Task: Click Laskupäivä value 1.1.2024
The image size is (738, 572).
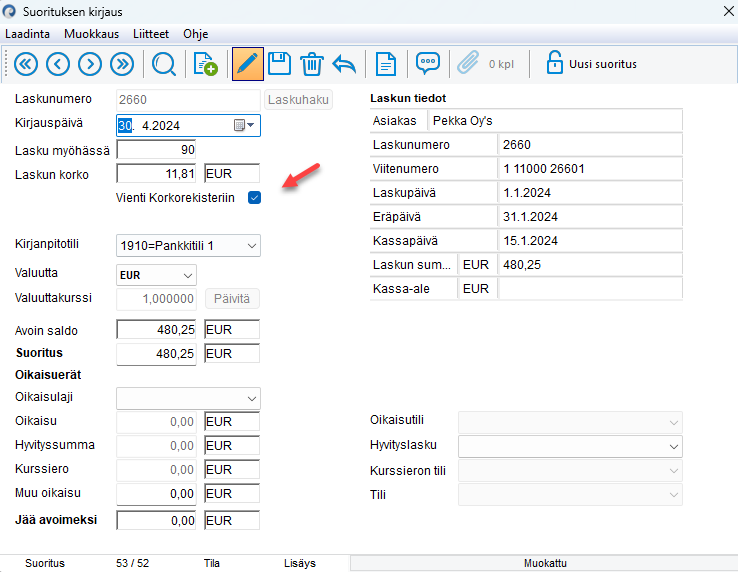Action: (x=527, y=193)
